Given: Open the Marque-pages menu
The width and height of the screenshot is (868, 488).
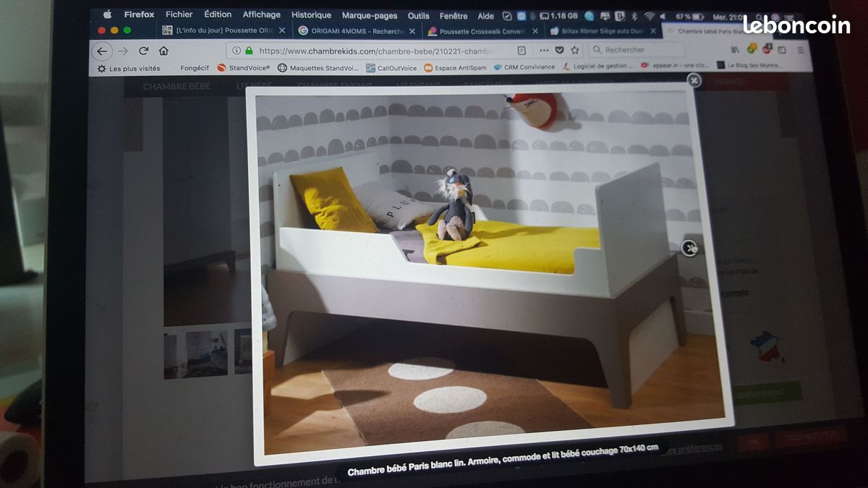Looking at the screenshot, I should point(370,15).
